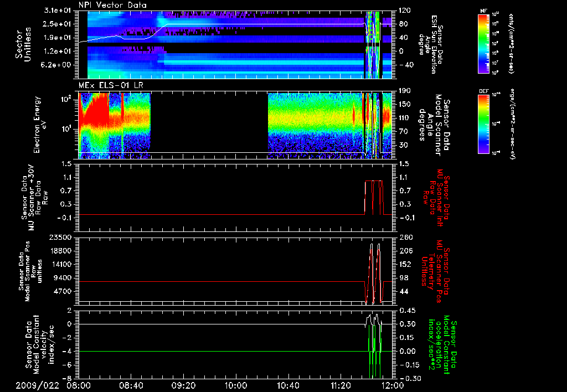The image size is (567, 392).
Task: Click the MEx ELS-01 LR panel title
Action: pos(111,86)
